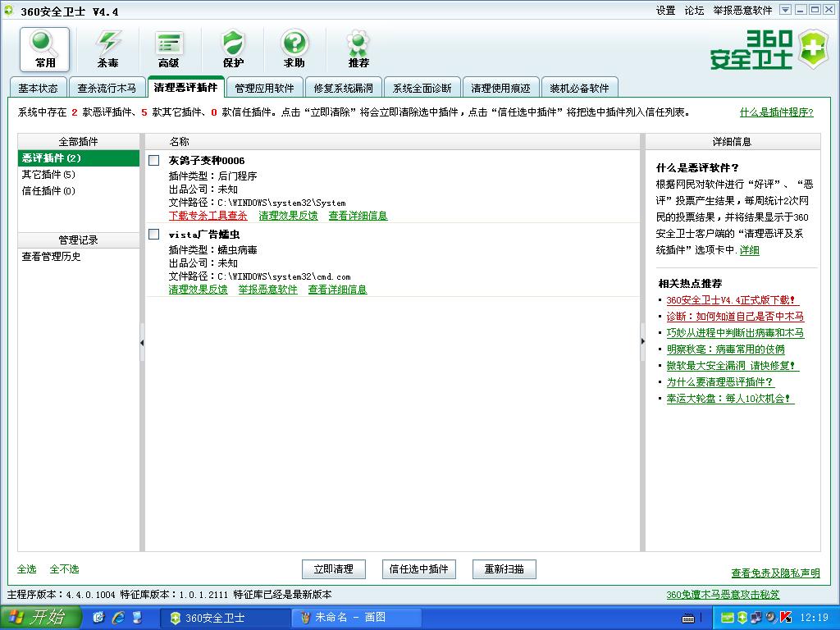Open the 常用 toolbar section
Image resolution: width=840 pixels, height=630 pixels.
tap(45, 49)
